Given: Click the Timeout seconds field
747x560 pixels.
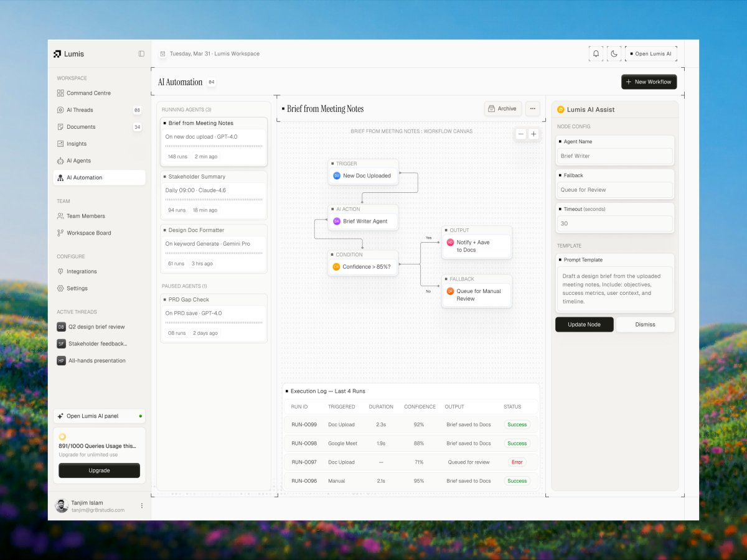Looking at the screenshot, I should 614,223.
